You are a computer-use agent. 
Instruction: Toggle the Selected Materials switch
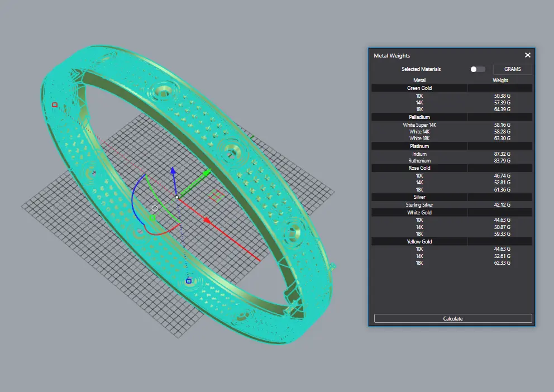tap(477, 69)
